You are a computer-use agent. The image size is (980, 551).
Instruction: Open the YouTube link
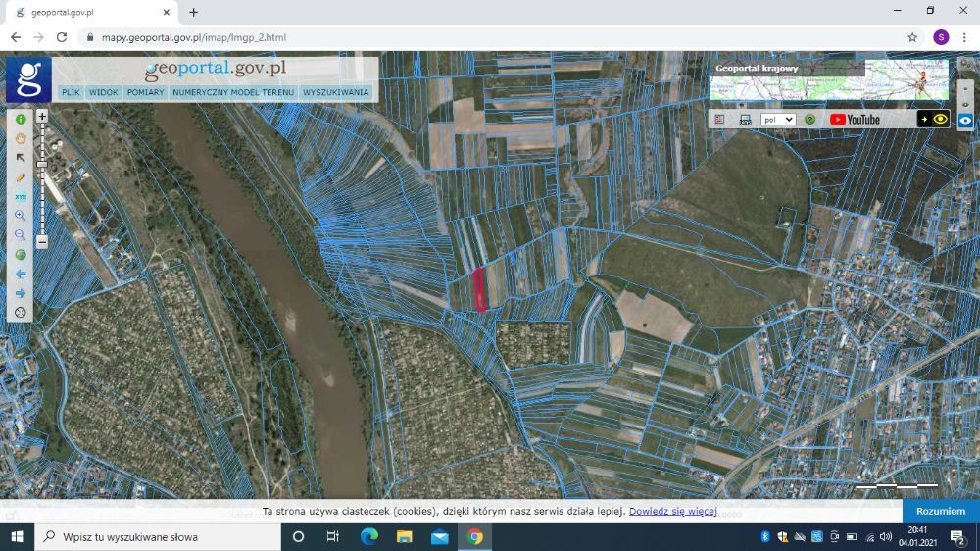855,120
